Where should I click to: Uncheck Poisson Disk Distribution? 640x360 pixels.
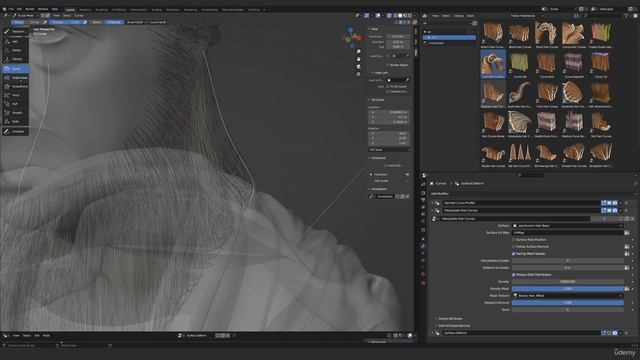tap(513, 275)
